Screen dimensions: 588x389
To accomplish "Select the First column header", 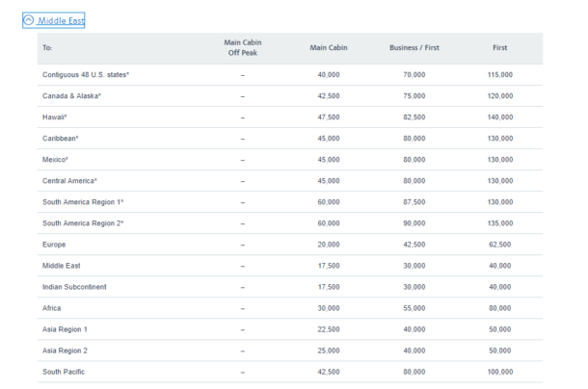I will tap(500, 47).
